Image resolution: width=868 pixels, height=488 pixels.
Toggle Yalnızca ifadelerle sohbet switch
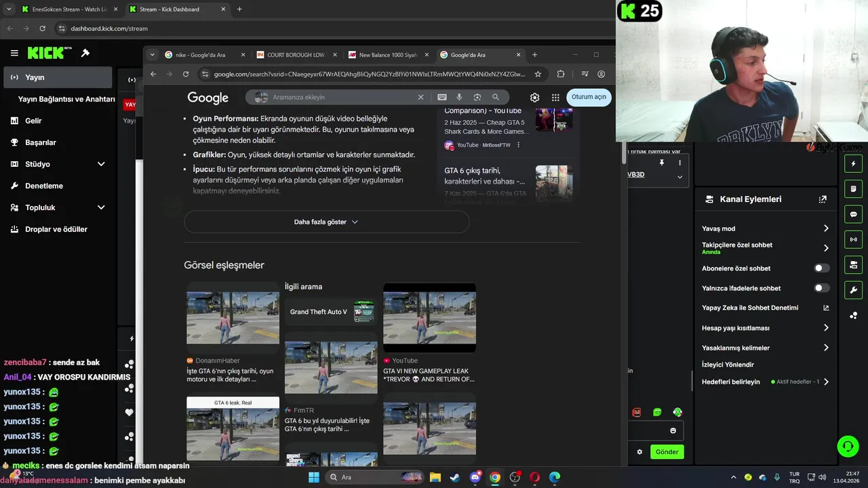(x=821, y=288)
